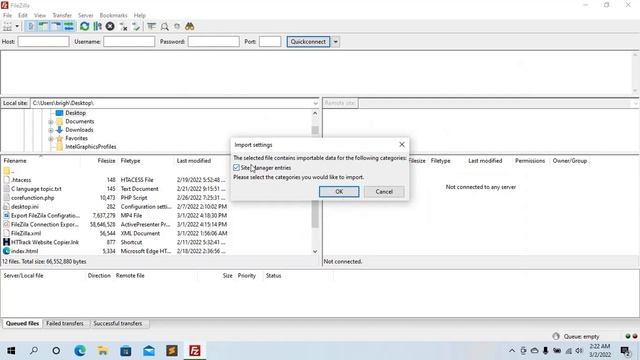This screenshot has width=640, height=360.
Task: Open the Help menu
Action: pos(140,16)
